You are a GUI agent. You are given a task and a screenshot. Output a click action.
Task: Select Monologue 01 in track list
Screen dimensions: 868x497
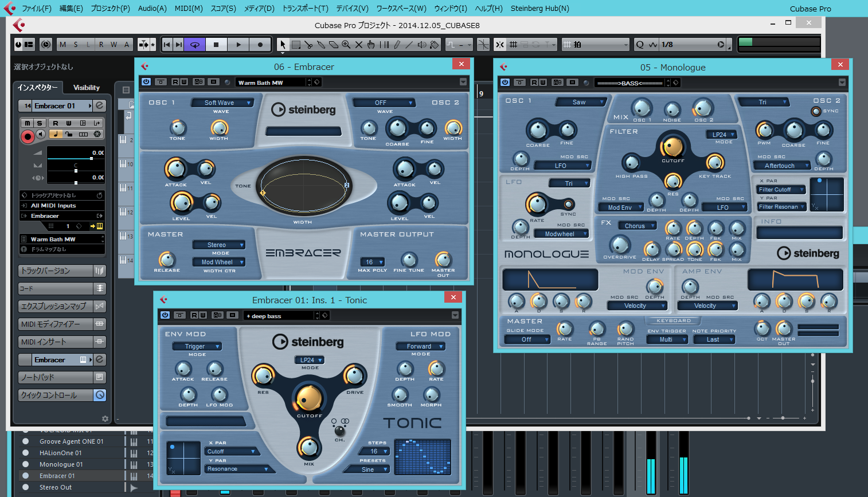click(61, 464)
